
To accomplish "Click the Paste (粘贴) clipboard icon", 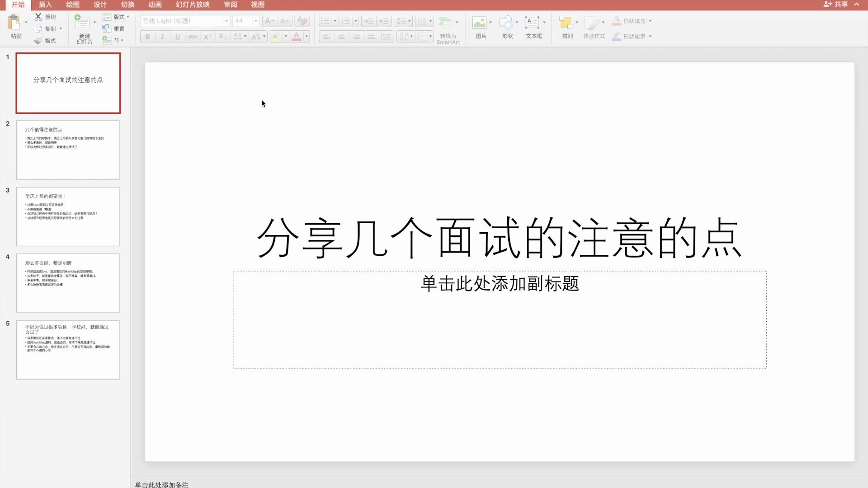I will pyautogui.click(x=14, y=22).
